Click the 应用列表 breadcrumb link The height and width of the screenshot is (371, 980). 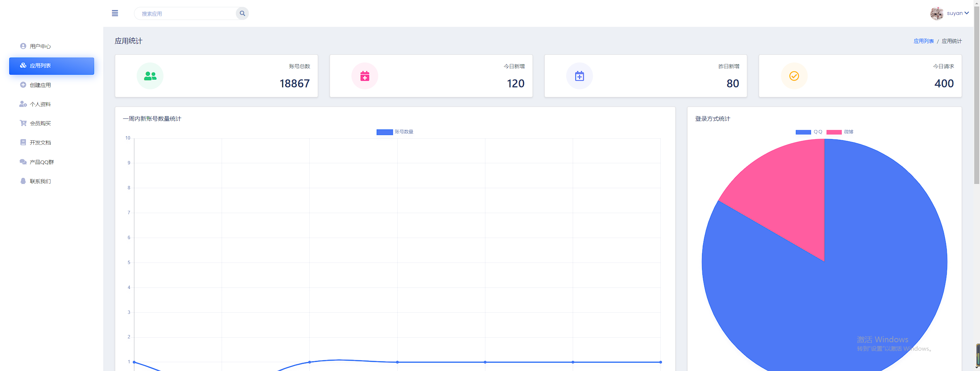923,41
